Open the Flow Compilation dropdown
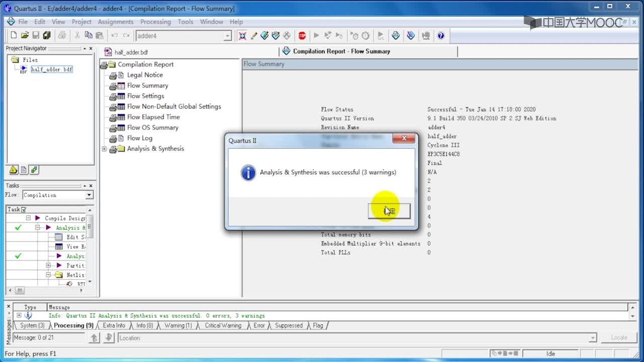 tap(89, 195)
